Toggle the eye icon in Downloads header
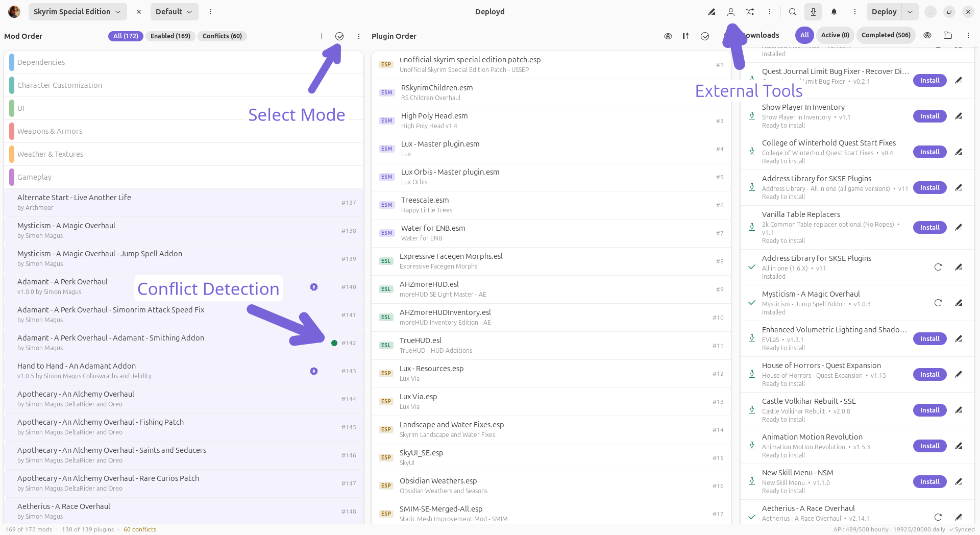The height and width of the screenshot is (535, 980). coord(927,35)
